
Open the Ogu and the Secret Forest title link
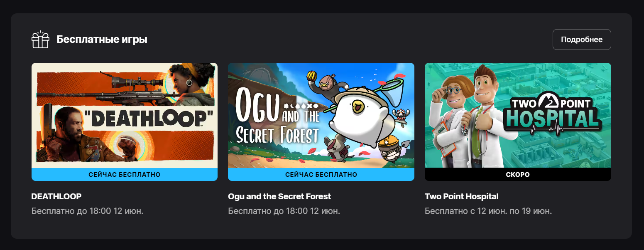pos(279,196)
